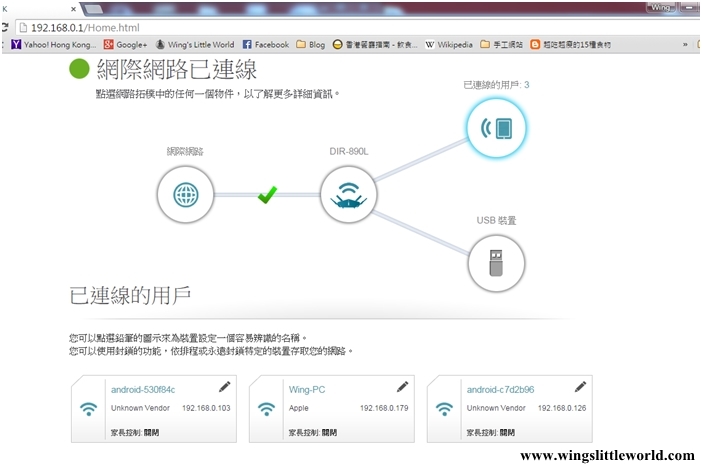Click Wi-Fi icon on Wing-PC card
This screenshot has height=469, width=702.
(266, 409)
